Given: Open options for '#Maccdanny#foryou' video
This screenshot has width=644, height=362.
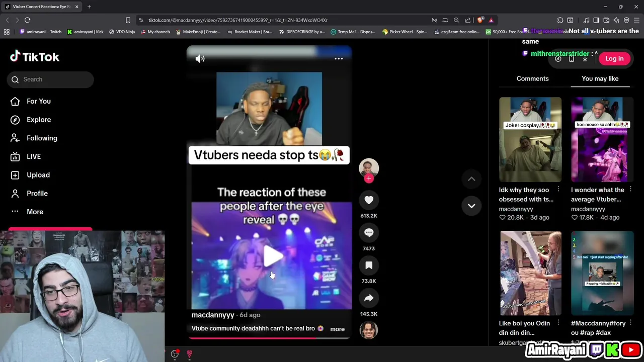Looking at the screenshot, I should pyautogui.click(x=630, y=323).
